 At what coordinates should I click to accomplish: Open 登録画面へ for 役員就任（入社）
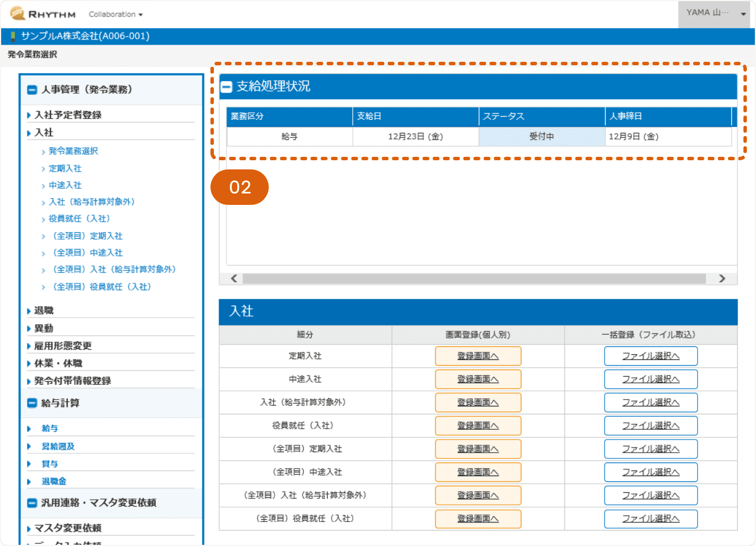coord(478,426)
